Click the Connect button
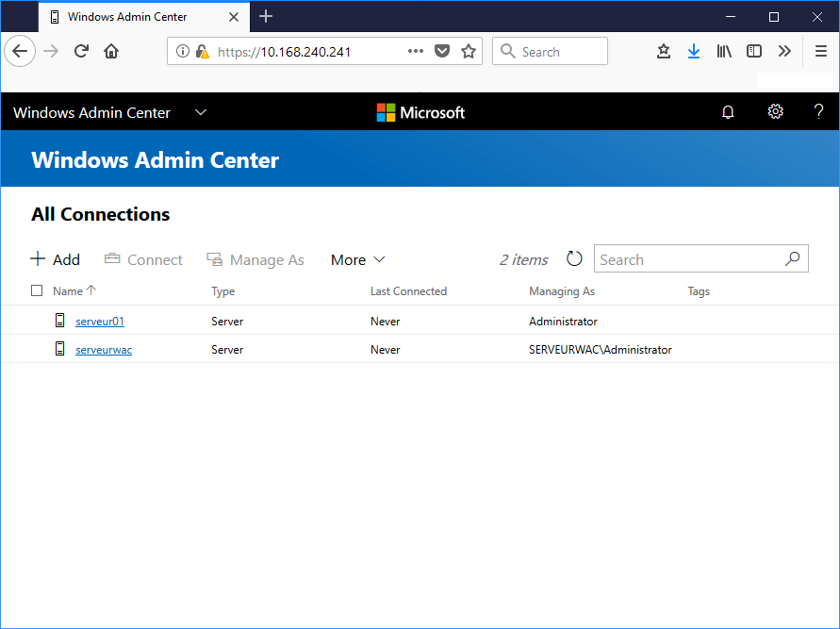This screenshot has height=629, width=840. tap(143, 260)
